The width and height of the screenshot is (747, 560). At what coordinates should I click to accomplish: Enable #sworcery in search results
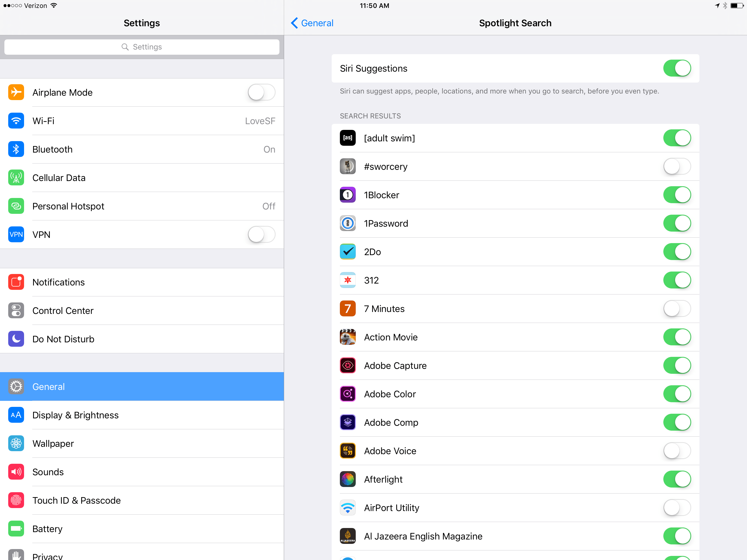tap(677, 166)
